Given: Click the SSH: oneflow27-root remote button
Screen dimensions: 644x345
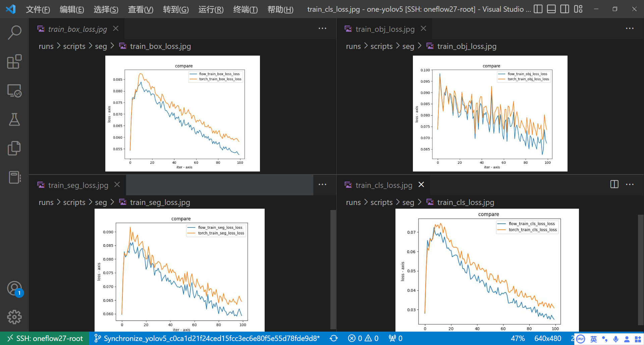Looking at the screenshot, I should [x=44, y=338].
